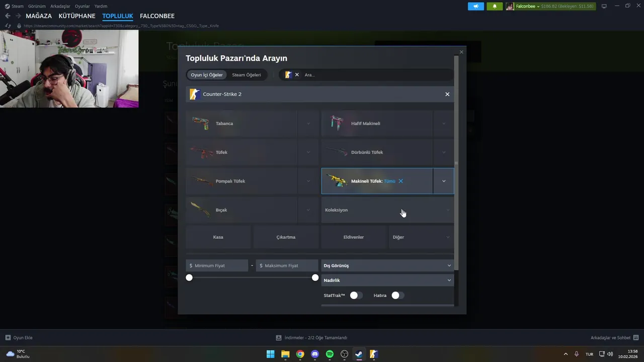Screen dimensions: 644x362
Task: Expand the Tabanca dropdown chevron
Action: click(x=308, y=123)
